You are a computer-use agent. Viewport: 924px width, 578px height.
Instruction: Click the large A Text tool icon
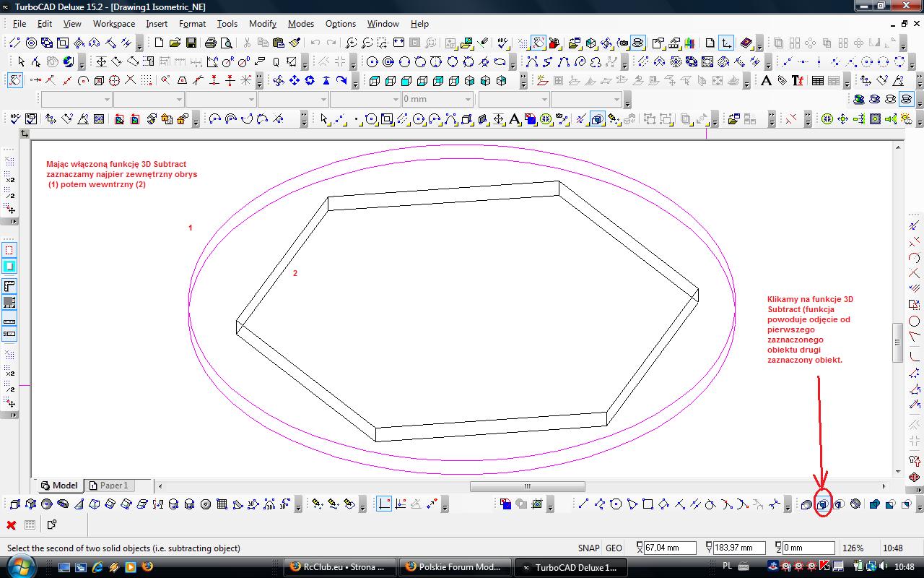point(766,80)
